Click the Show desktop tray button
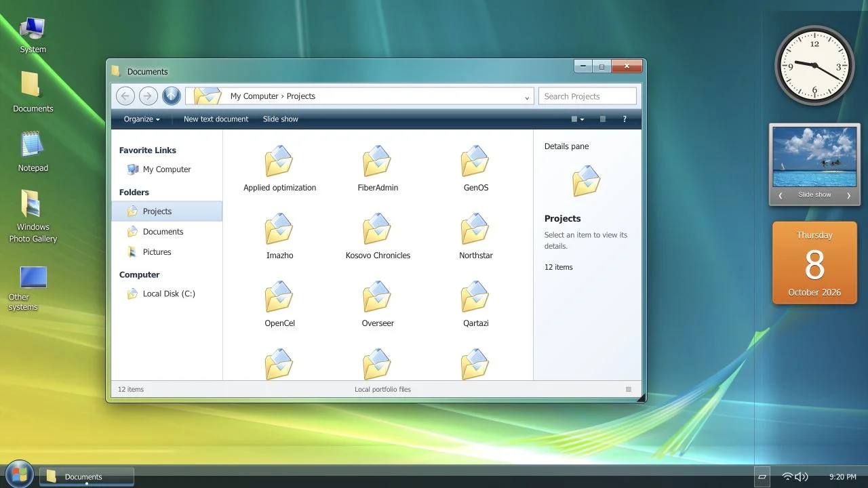 [x=762, y=476]
